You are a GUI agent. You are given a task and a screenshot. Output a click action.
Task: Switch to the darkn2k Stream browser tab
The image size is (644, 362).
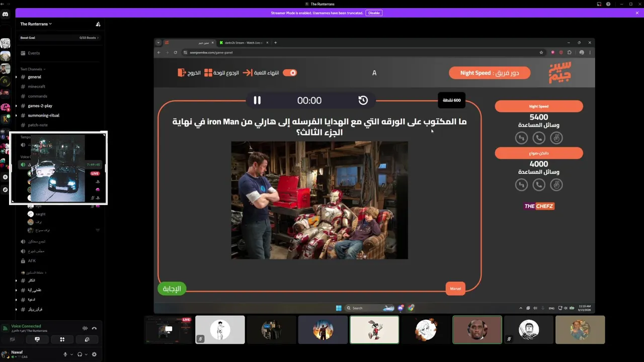[x=243, y=43]
